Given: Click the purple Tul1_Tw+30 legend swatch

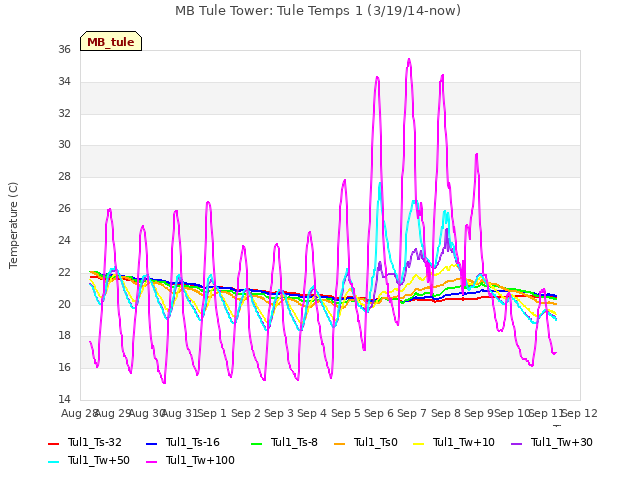Looking at the screenshot, I should coord(517,443).
